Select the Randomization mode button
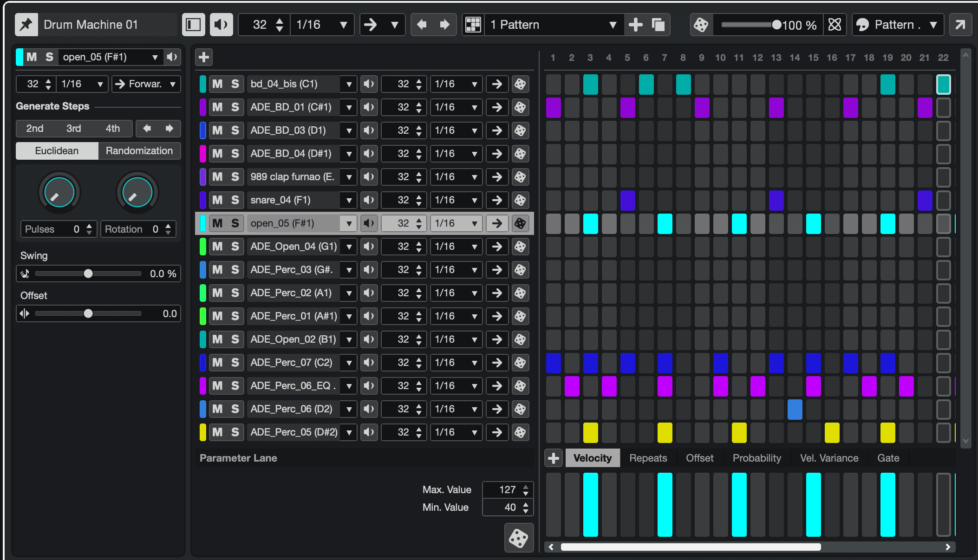978x560 pixels. click(x=139, y=151)
